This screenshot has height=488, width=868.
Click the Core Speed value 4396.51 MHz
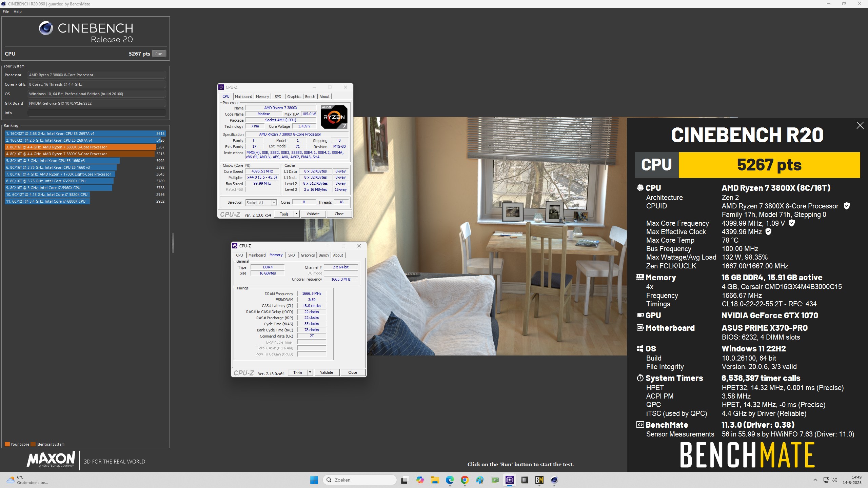point(262,171)
